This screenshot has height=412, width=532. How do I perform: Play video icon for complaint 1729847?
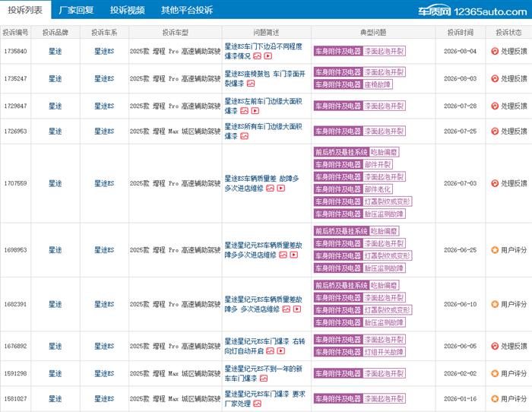pos(255,111)
